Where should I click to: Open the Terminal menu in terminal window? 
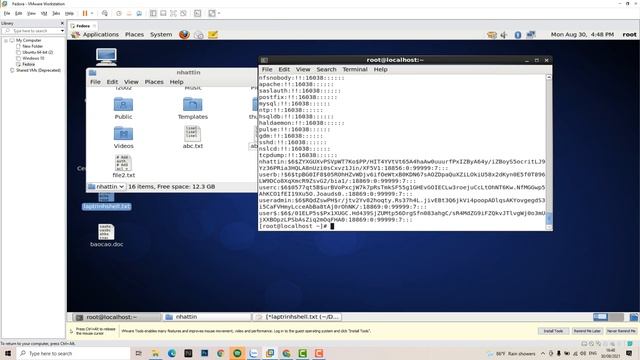point(355,69)
